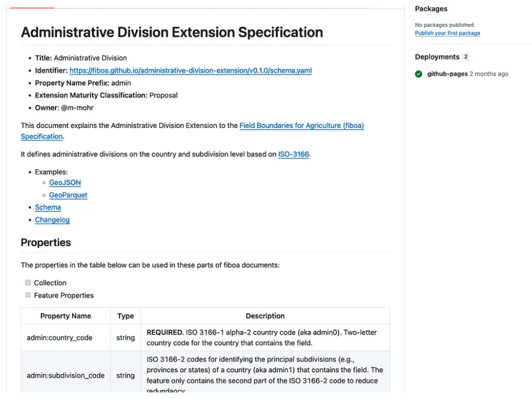Screen dimensions: 532x399
Task: Click the Packages sidebar heading
Action: coord(431,9)
